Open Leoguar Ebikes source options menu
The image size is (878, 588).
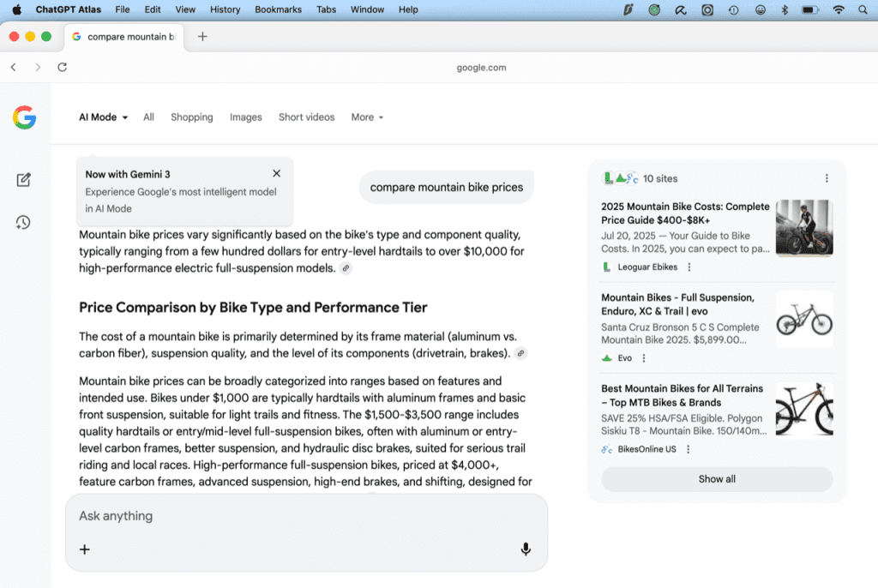click(x=689, y=267)
